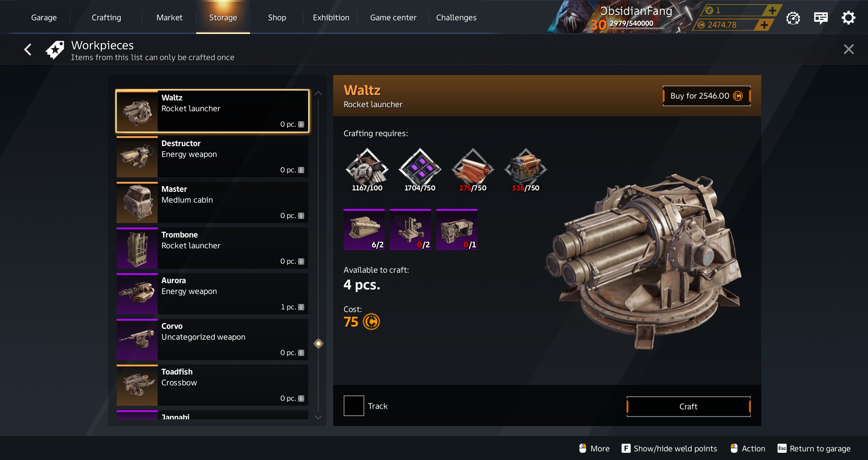Click the Craft button
Image resolution: width=868 pixels, height=460 pixels.
[x=689, y=407]
